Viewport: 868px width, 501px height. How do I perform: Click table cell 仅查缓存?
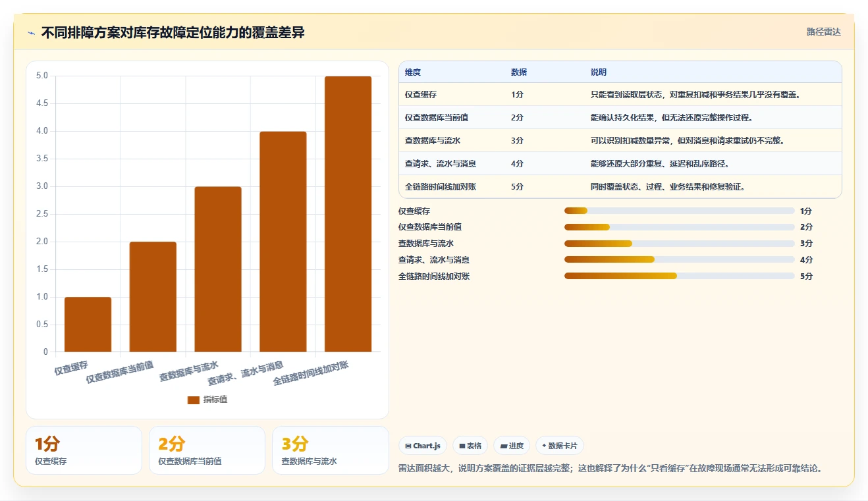click(421, 95)
